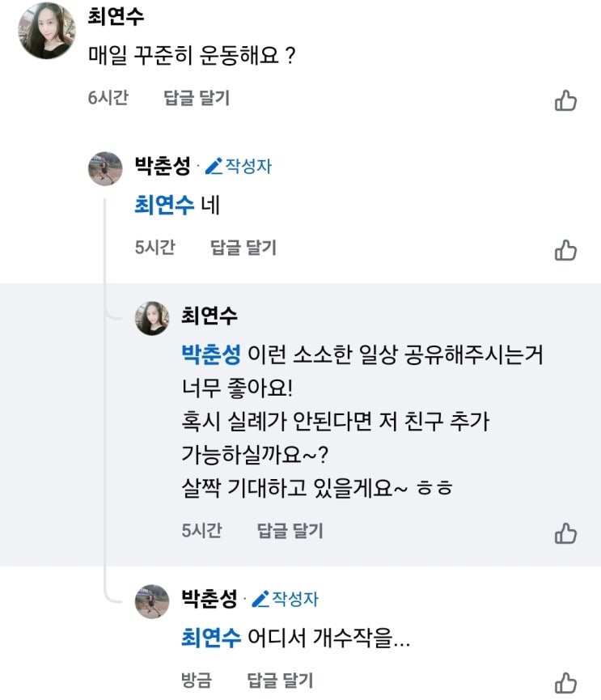The width and height of the screenshot is (601, 700).
Task: Click the 6시간 timestamp on top comment
Action: (108, 99)
